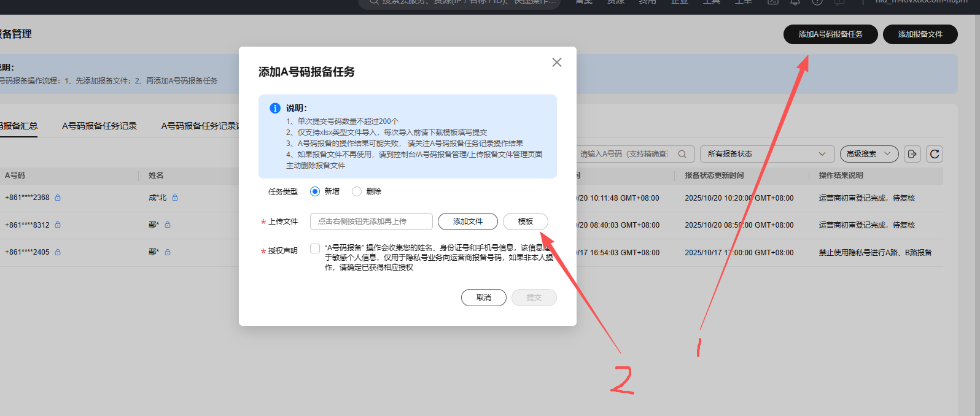
Task: Select the 新增 task type radio button
Action: coord(315,191)
